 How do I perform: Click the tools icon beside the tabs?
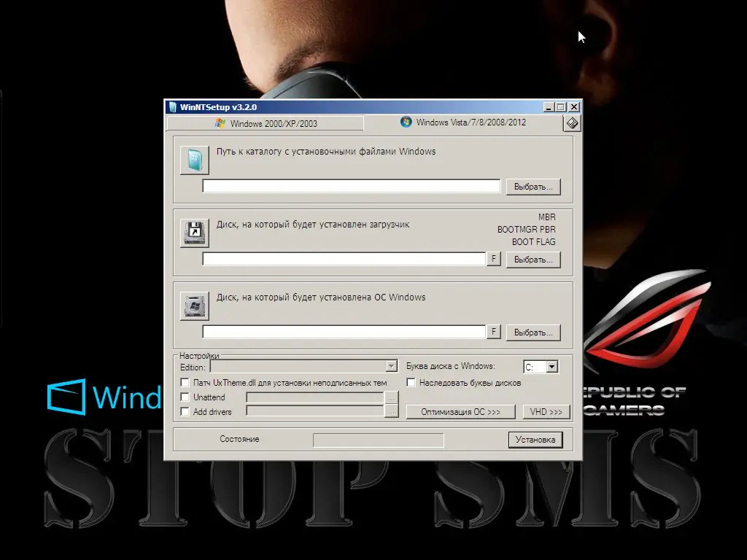(x=572, y=123)
